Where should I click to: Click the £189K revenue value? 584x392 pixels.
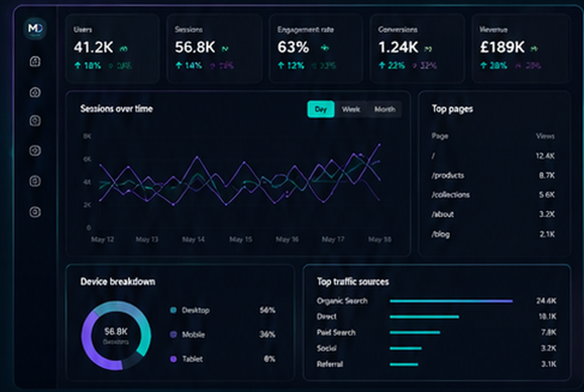(502, 47)
